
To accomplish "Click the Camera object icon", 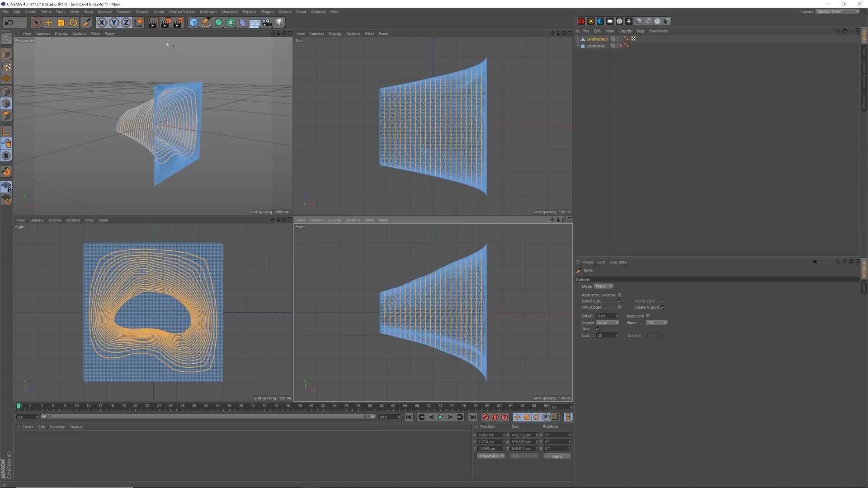I will pyautogui.click(x=267, y=23).
